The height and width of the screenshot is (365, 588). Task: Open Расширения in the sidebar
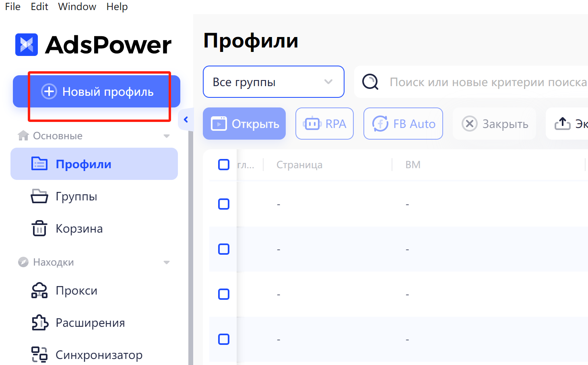coord(94,323)
